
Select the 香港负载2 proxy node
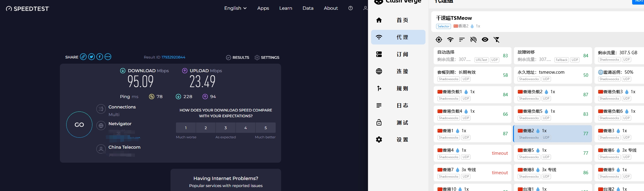pos(553,95)
